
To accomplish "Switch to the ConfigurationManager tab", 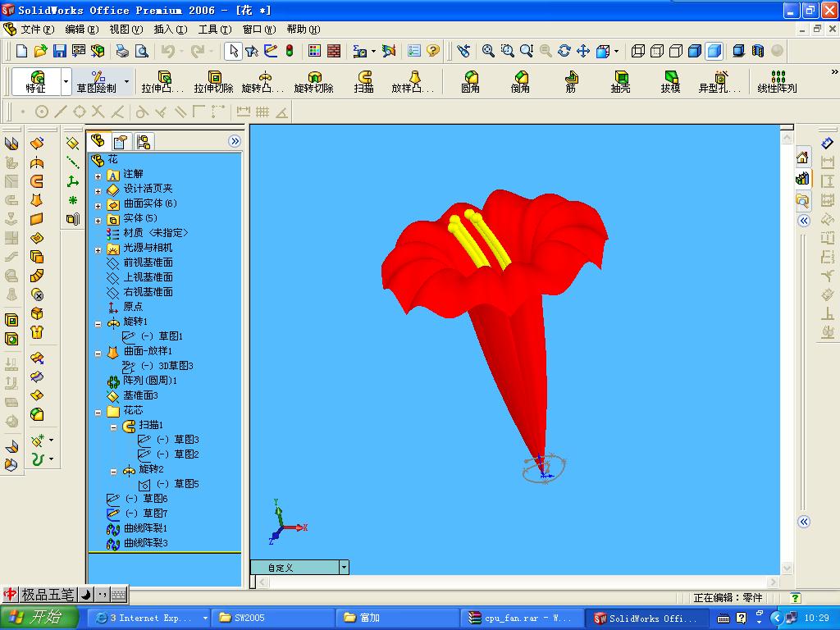I will [143, 142].
